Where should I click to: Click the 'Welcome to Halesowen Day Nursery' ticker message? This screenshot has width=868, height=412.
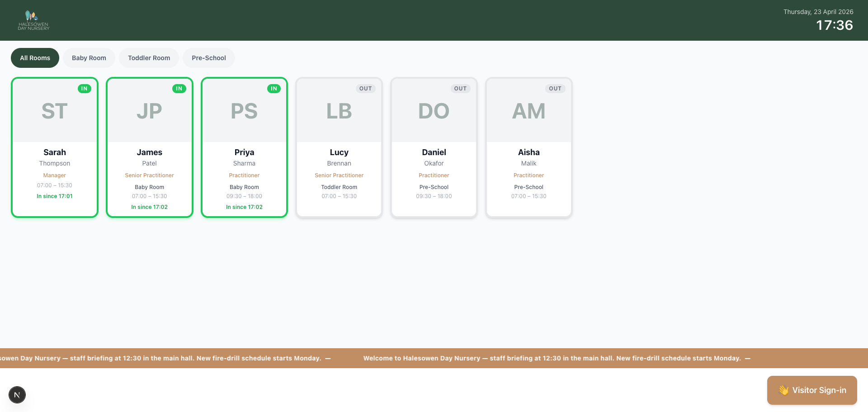click(x=557, y=358)
